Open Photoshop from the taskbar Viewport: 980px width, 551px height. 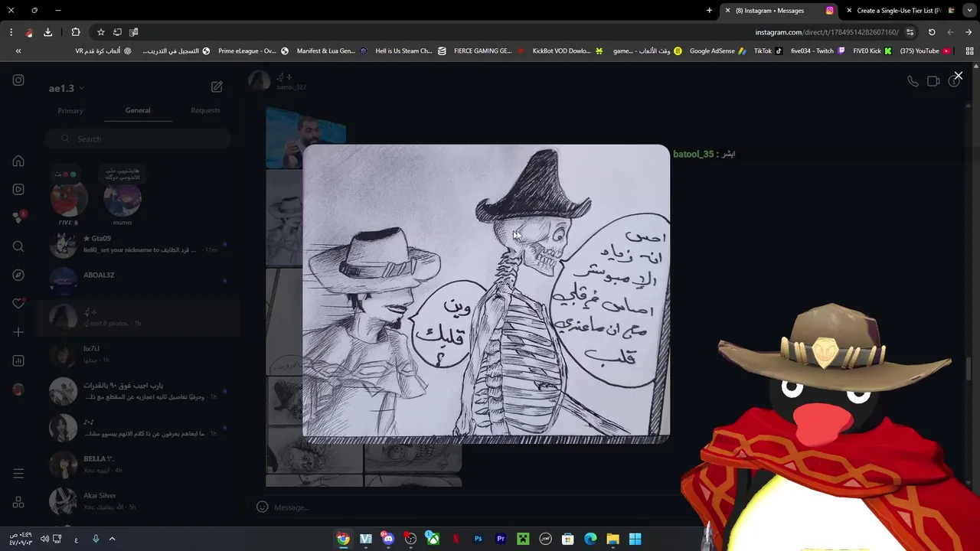coord(478,539)
